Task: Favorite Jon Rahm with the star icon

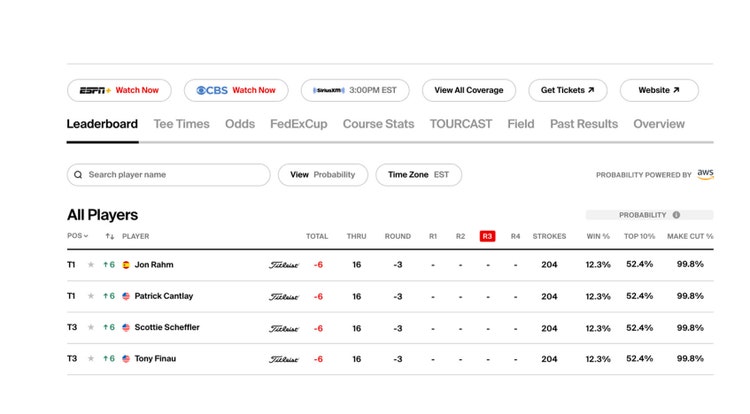Action: click(91, 265)
